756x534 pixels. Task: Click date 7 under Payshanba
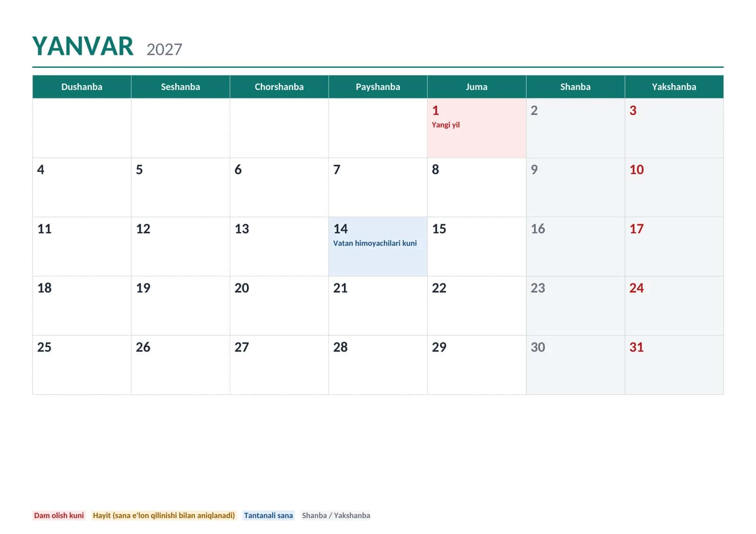pos(337,170)
